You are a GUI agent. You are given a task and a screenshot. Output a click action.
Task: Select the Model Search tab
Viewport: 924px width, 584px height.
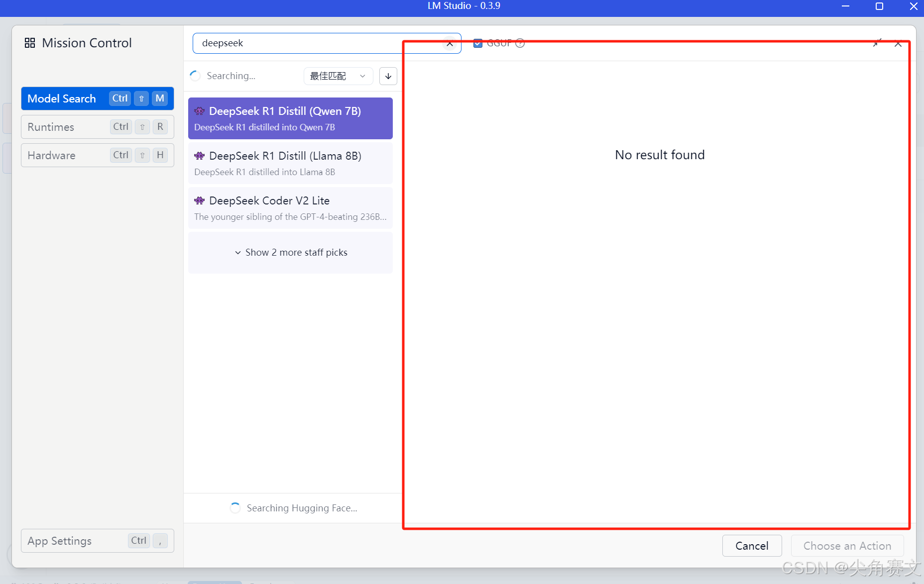point(98,98)
